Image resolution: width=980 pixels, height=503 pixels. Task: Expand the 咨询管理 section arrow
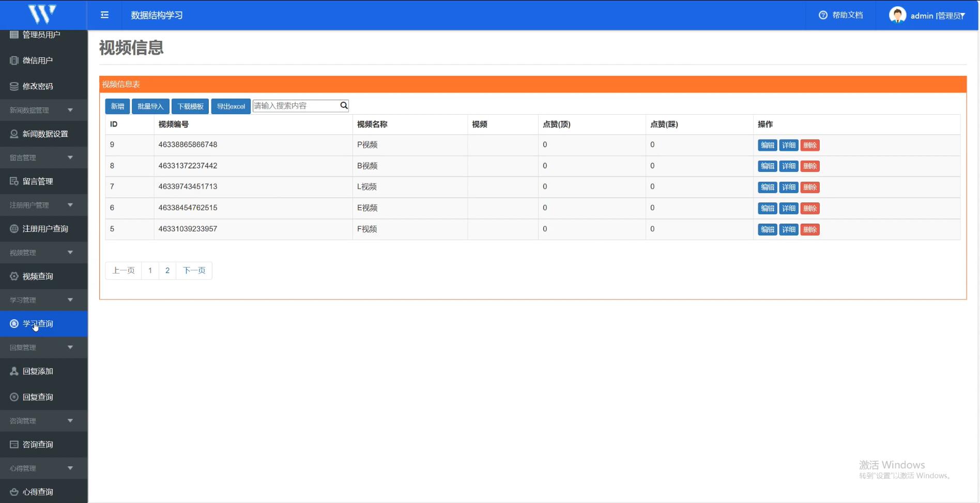point(70,421)
